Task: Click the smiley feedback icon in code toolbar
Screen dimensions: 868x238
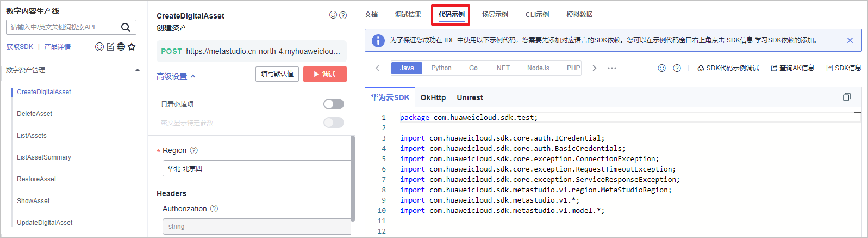Action: tap(661, 68)
